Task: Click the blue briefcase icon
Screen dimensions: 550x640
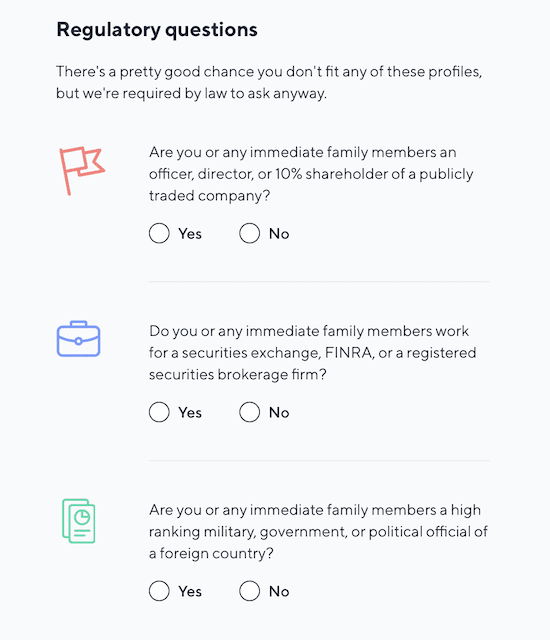Action: 78,339
